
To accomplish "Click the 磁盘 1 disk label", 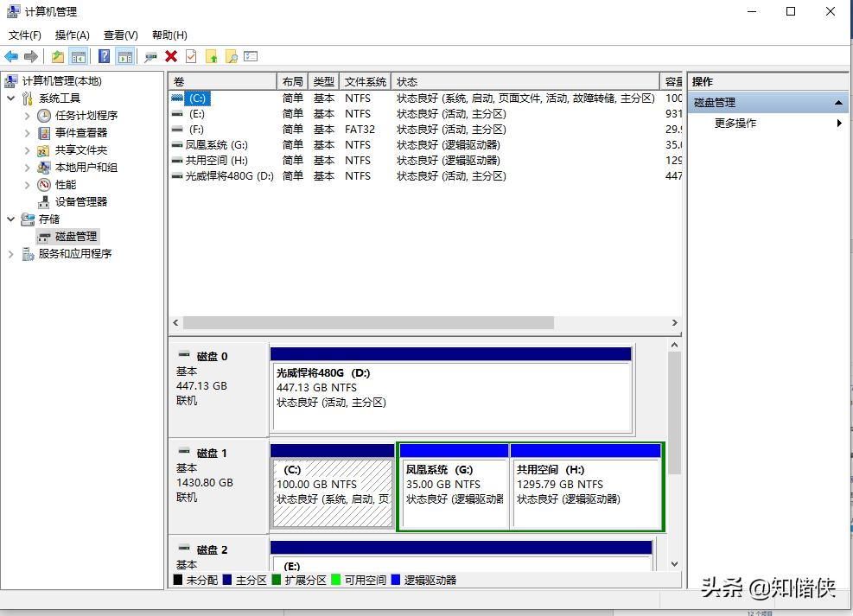I will [x=212, y=454].
